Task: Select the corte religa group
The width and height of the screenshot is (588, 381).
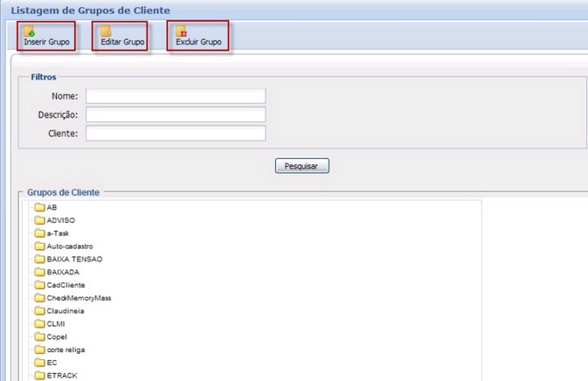Action: (x=66, y=350)
